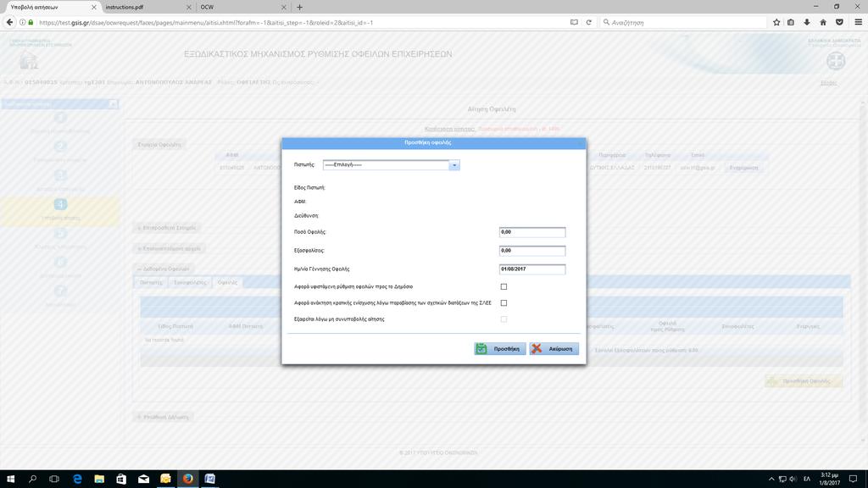
Task: Check the existing Δημόσιο debt settlement box
Action: (x=504, y=286)
